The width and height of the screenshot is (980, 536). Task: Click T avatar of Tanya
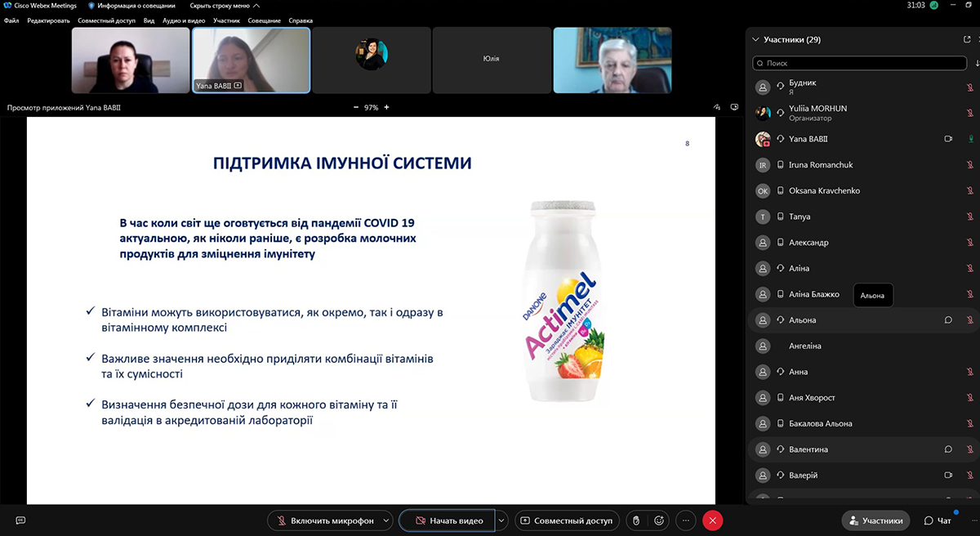pyautogui.click(x=763, y=217)
